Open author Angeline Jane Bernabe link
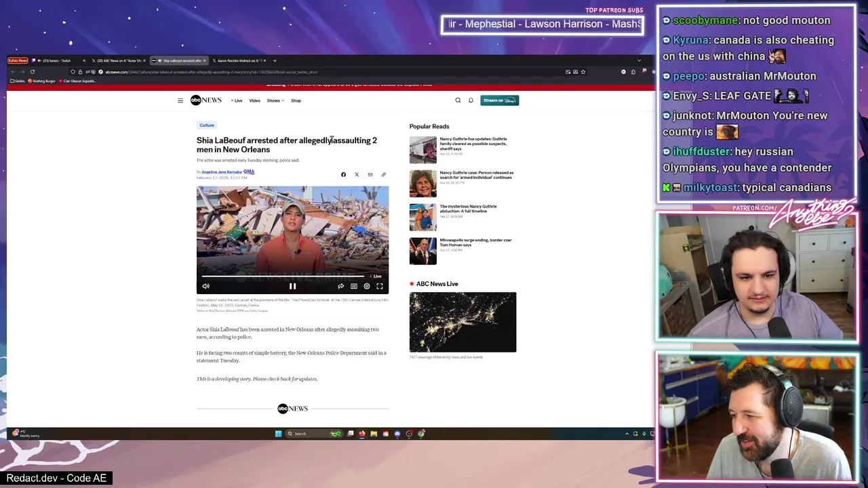 [x=222, y=172]
